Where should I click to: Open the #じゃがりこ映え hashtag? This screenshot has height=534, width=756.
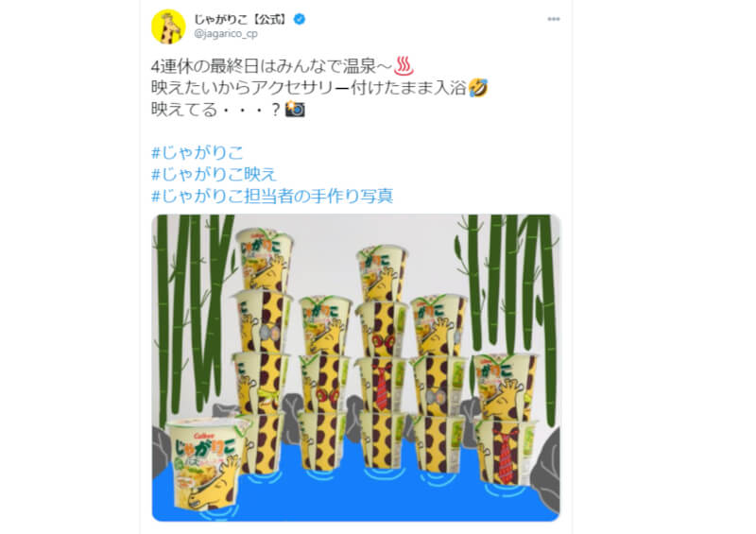tap(214, 174)
